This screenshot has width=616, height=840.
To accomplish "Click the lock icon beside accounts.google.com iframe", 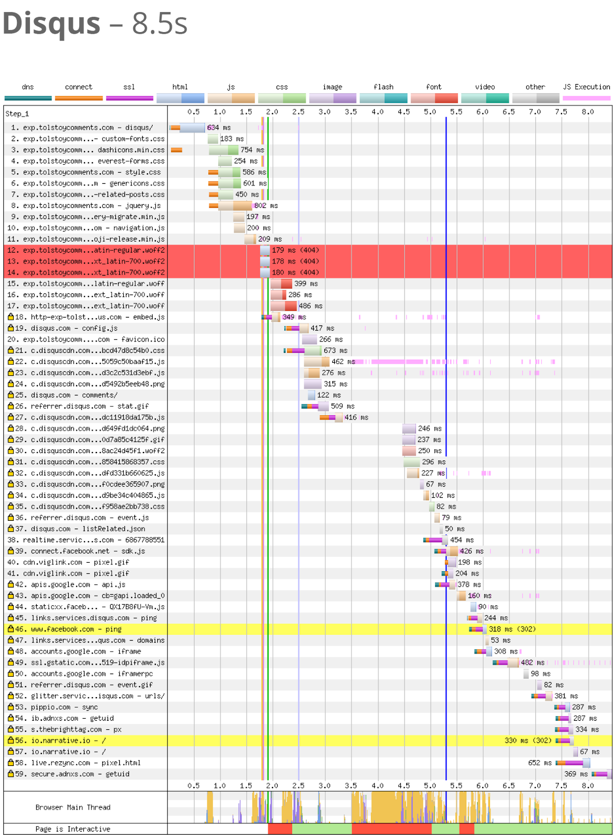I will coord(10,651).
